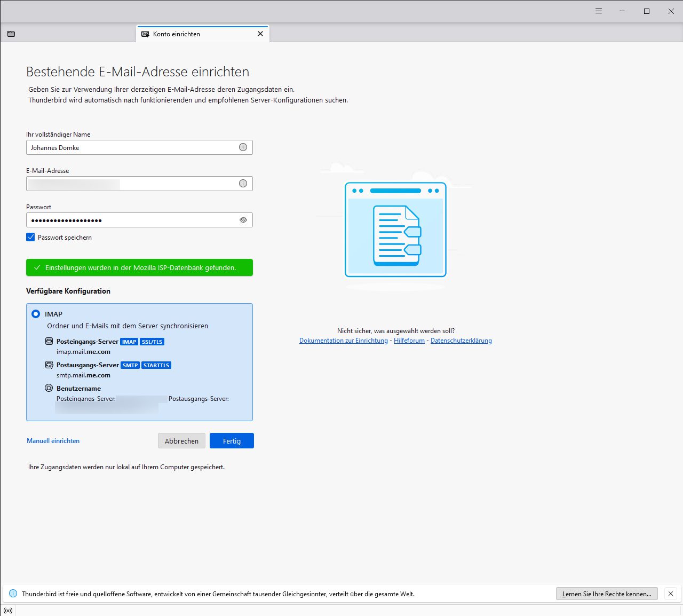Open Dokumentation zur Einrichtung link
This screenshot has width=683, height=616.
(344, 341)
